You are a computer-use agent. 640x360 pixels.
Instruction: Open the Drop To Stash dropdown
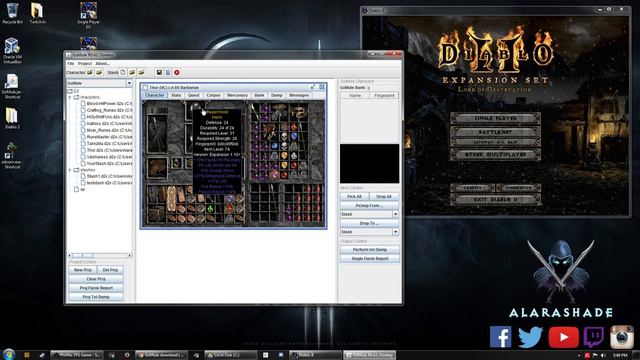coord(395,232)
